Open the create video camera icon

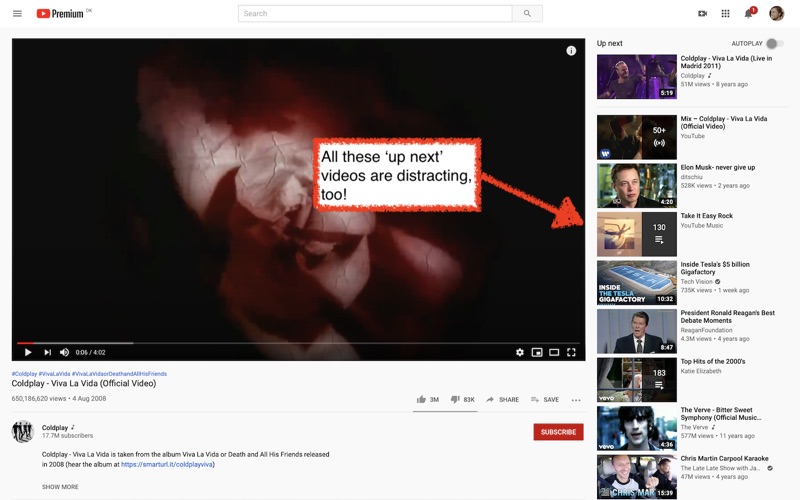point(703,14)
